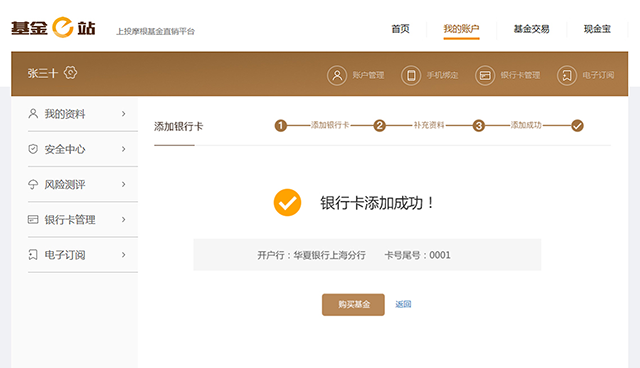Expand 电子订阅 chevron arrow in sidebar
Viewport: 640px width, 368px height.
tap(123, 255)
